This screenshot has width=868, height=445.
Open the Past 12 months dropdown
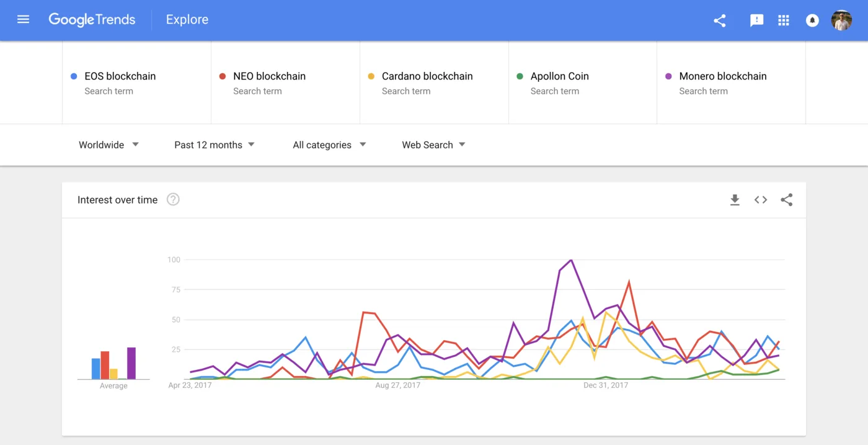point(215,145)
